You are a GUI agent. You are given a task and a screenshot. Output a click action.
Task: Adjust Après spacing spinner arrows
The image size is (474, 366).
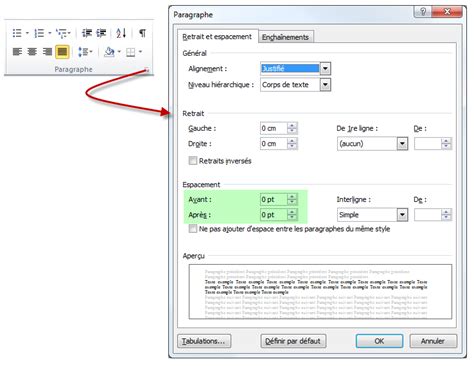292,215
